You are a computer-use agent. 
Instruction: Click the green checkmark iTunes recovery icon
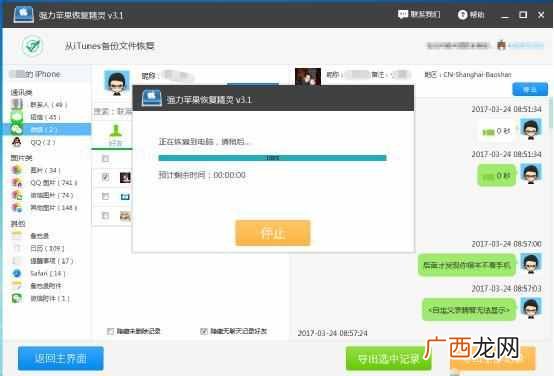(33, 46)
